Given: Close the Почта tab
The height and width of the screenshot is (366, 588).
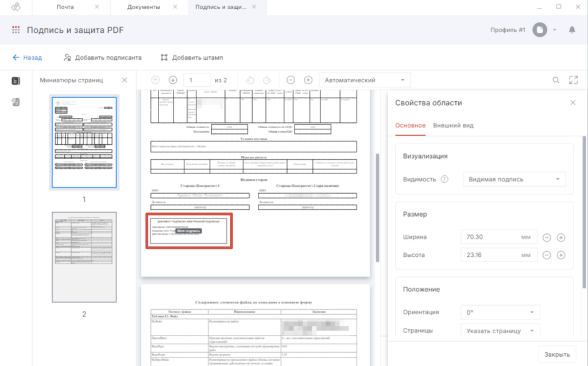Looking at the screenshot, I should coord(97,7).
